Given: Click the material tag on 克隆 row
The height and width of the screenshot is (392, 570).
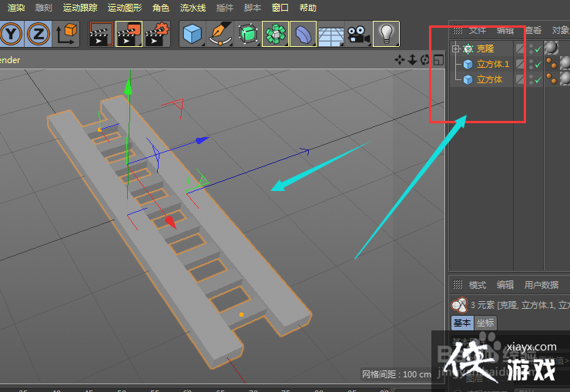Looking at the screenshot, I should click(552, 48).
